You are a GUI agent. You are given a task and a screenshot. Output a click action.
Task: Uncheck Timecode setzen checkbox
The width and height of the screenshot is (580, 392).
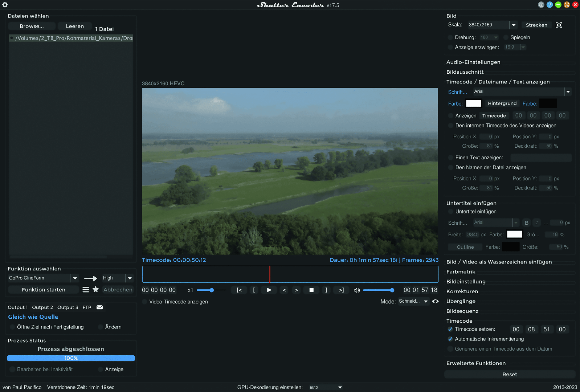(450, 329)
